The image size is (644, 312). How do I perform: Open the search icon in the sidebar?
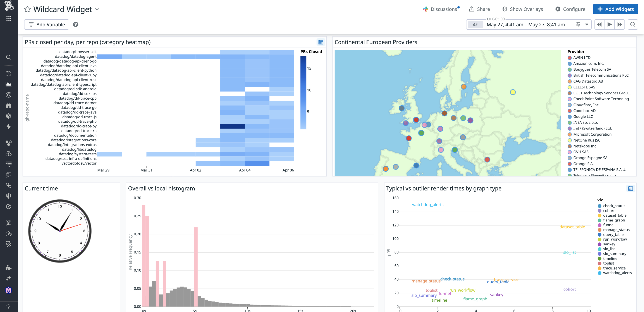tap(9, 57)
